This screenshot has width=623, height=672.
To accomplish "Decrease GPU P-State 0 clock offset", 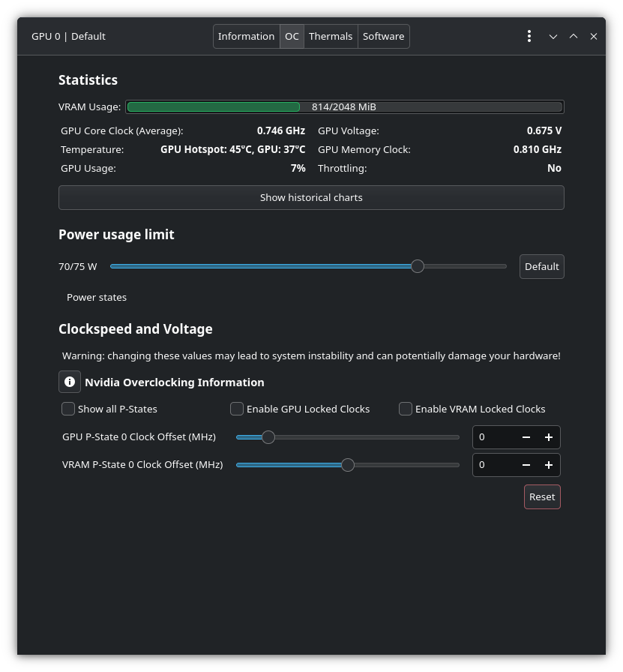I will coord(526,437).
